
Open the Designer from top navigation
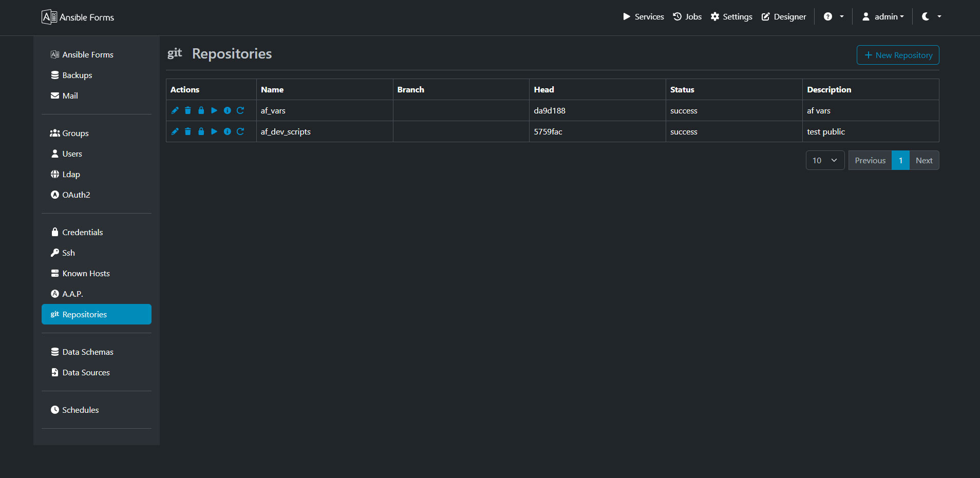[x=784, y=16]
